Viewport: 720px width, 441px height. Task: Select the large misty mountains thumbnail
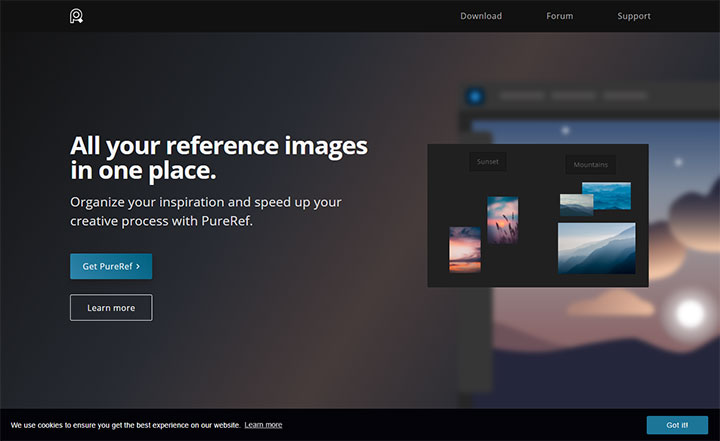596,248
